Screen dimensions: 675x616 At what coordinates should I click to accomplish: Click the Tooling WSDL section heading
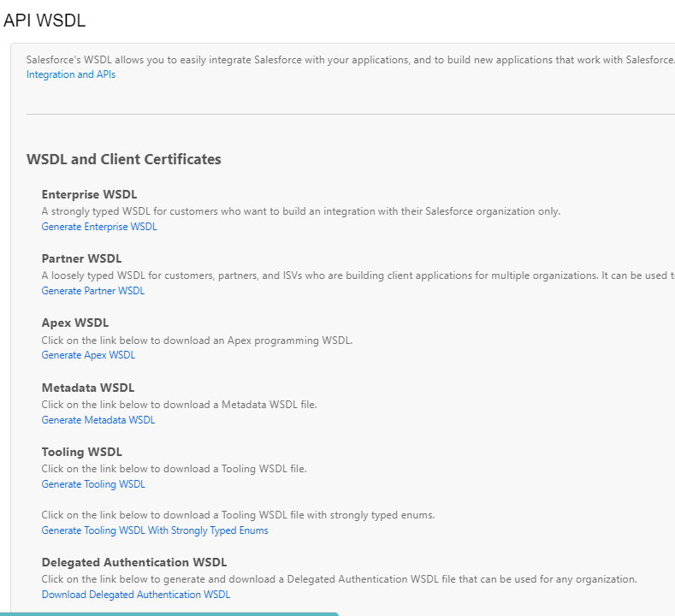click(82, 452)
